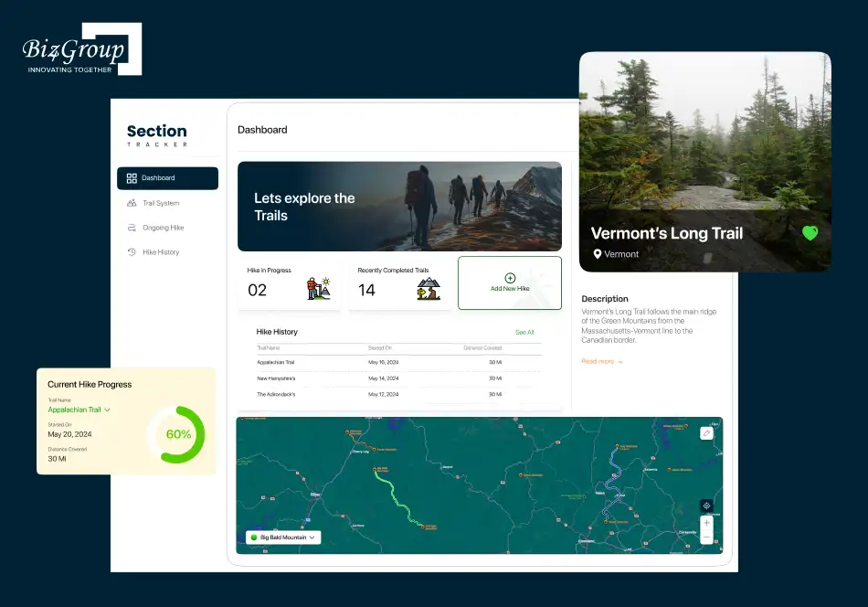
Task: Click the 60% circular progress indicator
Action: tap(177, 434)
